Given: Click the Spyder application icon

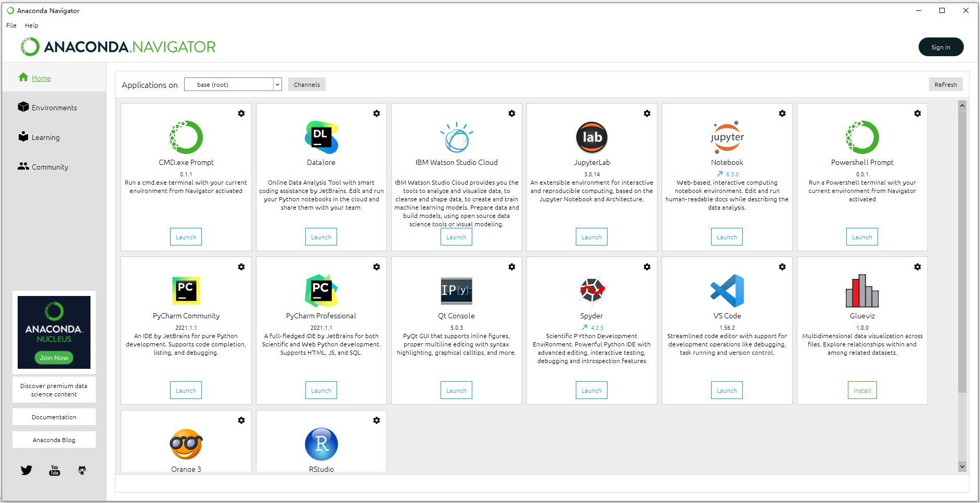Looking at the screenshot, I should coord(591,290).
